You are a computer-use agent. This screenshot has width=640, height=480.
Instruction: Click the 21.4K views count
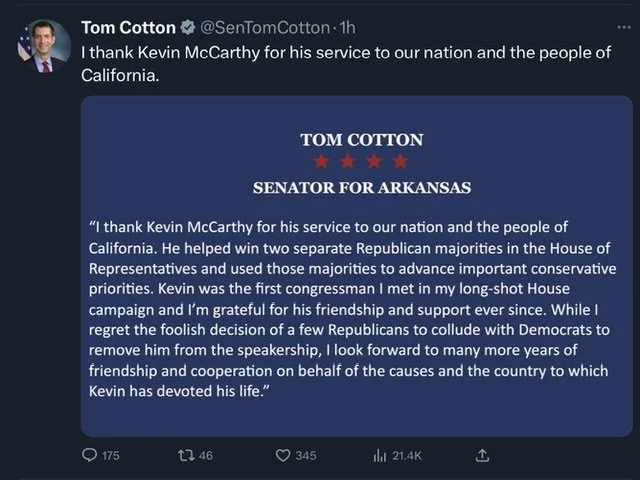pyautogui.click(x=406, y=456)
